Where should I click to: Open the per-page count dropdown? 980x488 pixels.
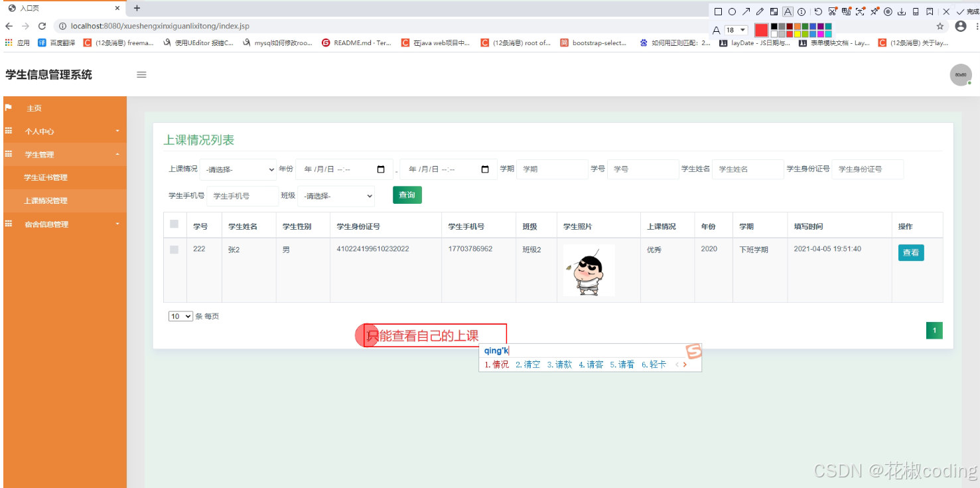pos(180,316)
